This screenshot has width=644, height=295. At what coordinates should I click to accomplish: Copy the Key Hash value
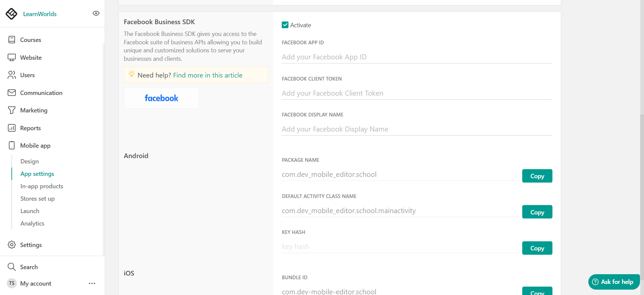(x=537, y=248)
